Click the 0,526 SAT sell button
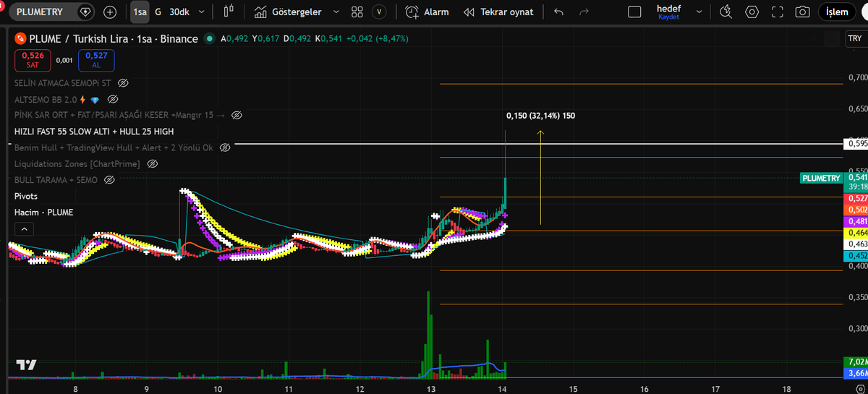The image size is (868, 394). [33, 59]
